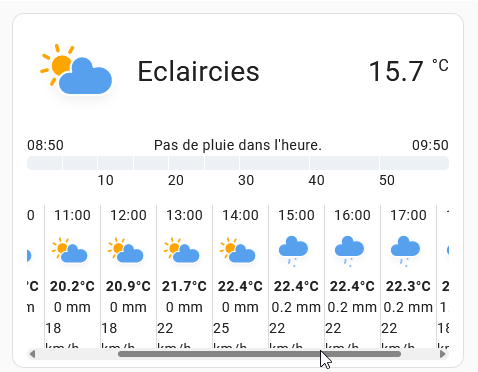Click the 15.7 °C current temperature
The height and width of the screenshot is (372, 478).
click(x=409, y=70)
